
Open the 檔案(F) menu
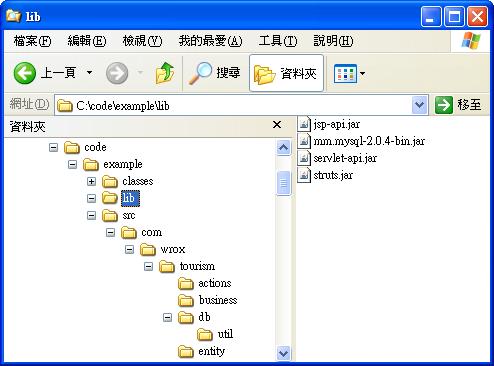point(32,41)
